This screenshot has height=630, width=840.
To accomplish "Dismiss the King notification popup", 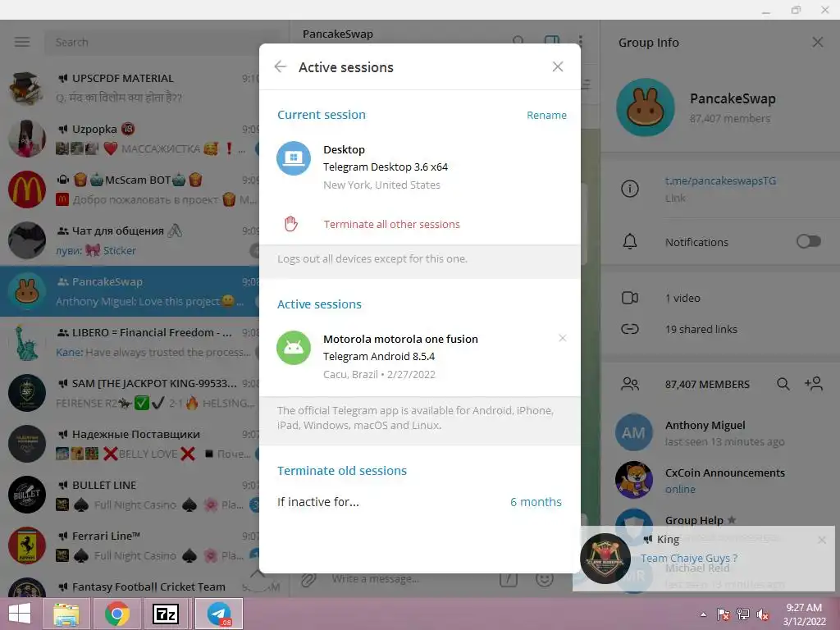I will click(822, 540).
